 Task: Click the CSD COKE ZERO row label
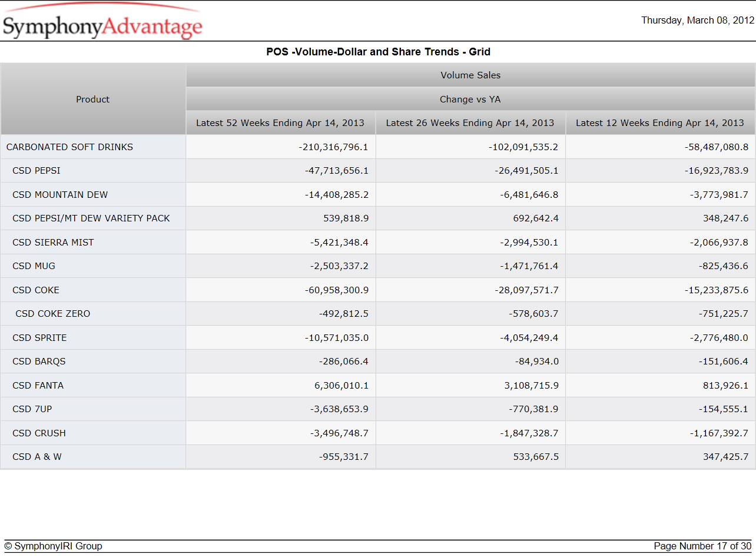[53, 314]
